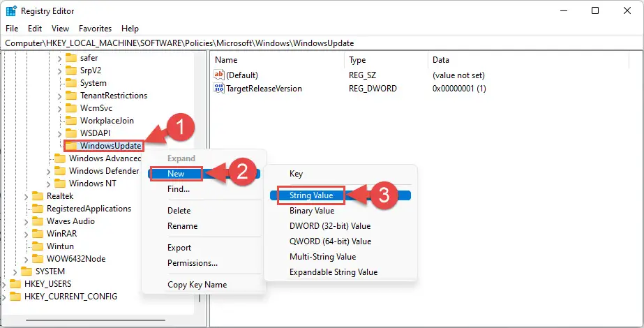The image size is (644, 328).
Task: Click the TargetReleaseVersion DWORD icon
Action: pos(219,88)
